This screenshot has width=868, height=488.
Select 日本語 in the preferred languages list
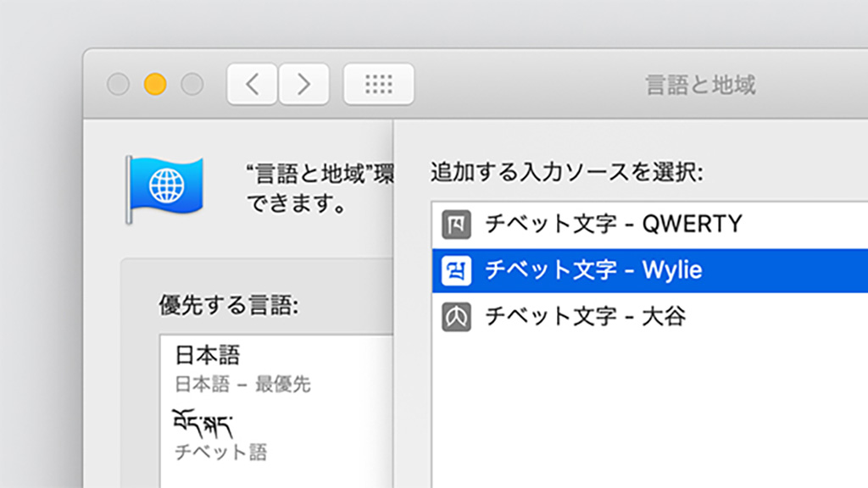point(208,354)
